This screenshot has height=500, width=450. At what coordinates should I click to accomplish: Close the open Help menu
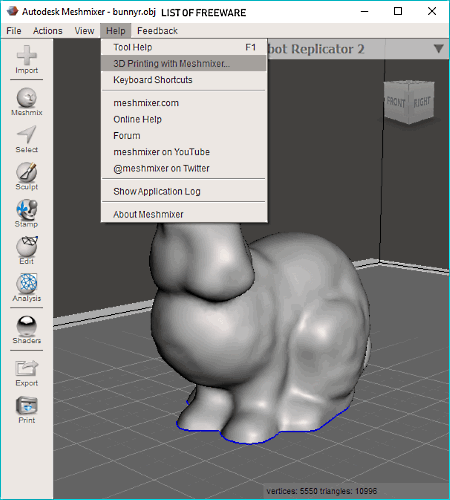(x=116, y=31)
